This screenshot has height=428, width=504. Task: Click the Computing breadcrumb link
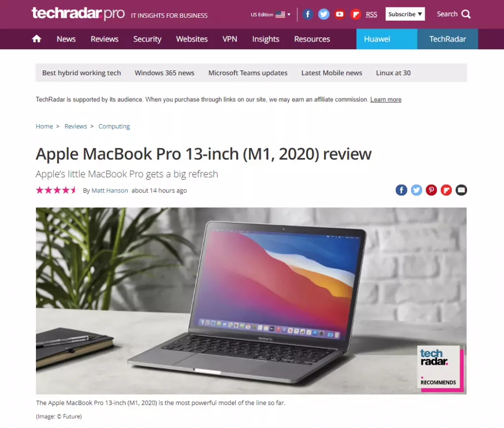tap(114, 127)
